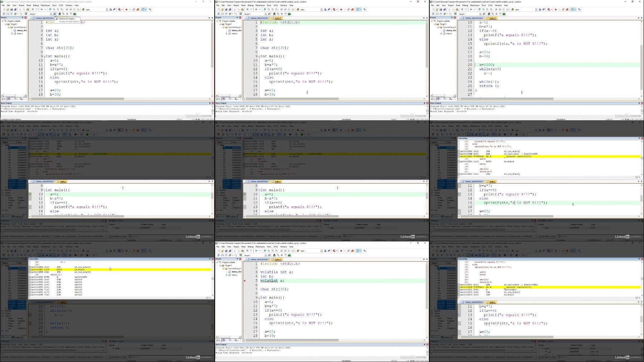This screenshot has height=362, width=644.
Task: Click Build icon in top-right frame toolbar
Action: coord(437,14)
